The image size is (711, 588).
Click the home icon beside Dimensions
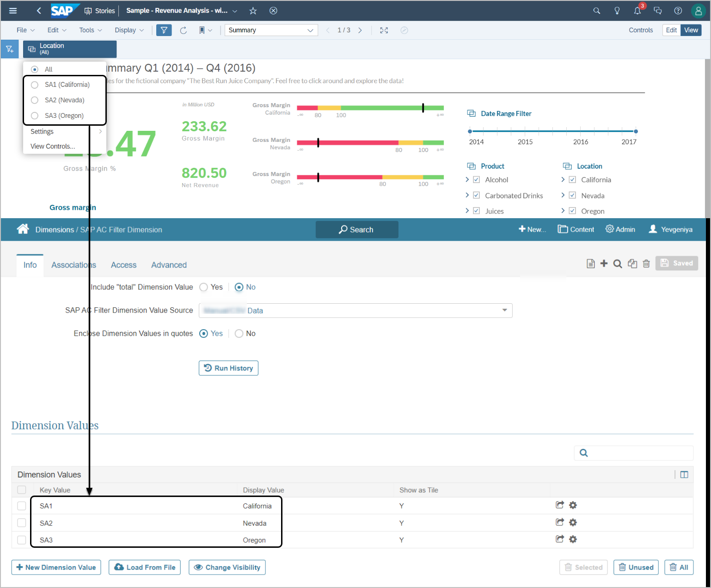point(23,229)
